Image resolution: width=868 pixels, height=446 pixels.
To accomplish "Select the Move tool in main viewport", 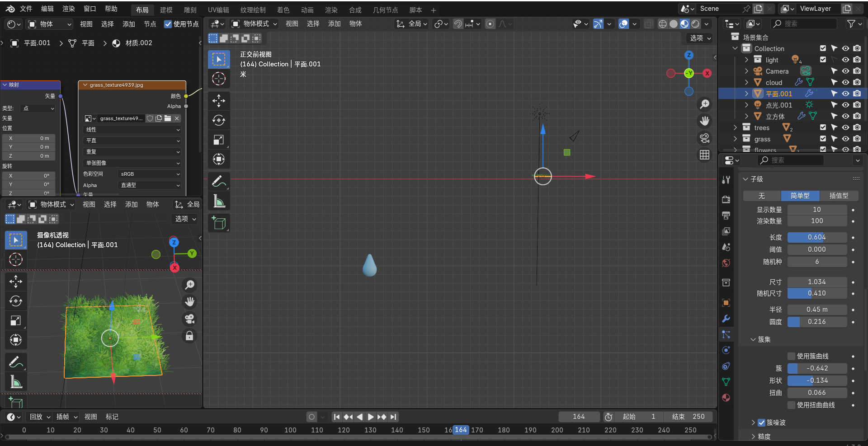I will click(x=219, y=101).
